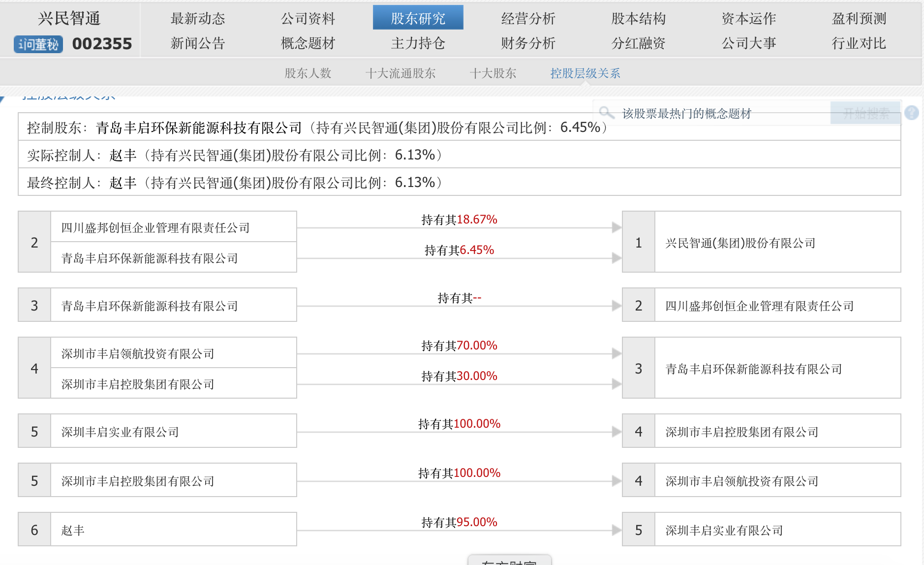Open the 盈利预测 tab
Screen dimensions: 924x565
point(859,18)
